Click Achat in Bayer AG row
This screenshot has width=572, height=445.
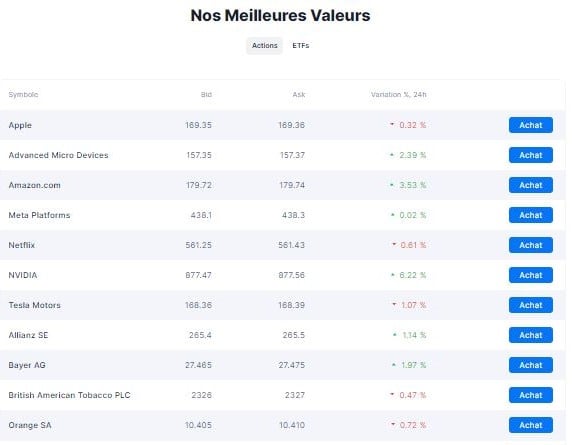click(x=531, y=365)
